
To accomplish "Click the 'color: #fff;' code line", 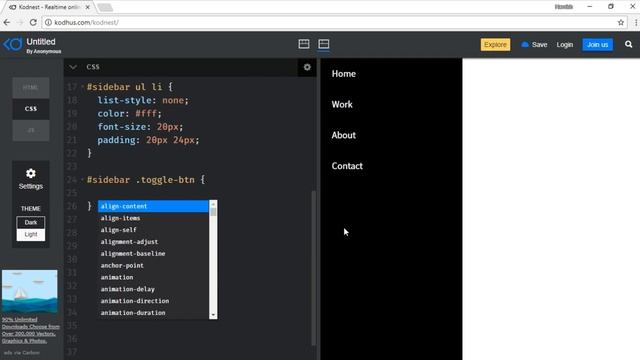I will point(129,113).
